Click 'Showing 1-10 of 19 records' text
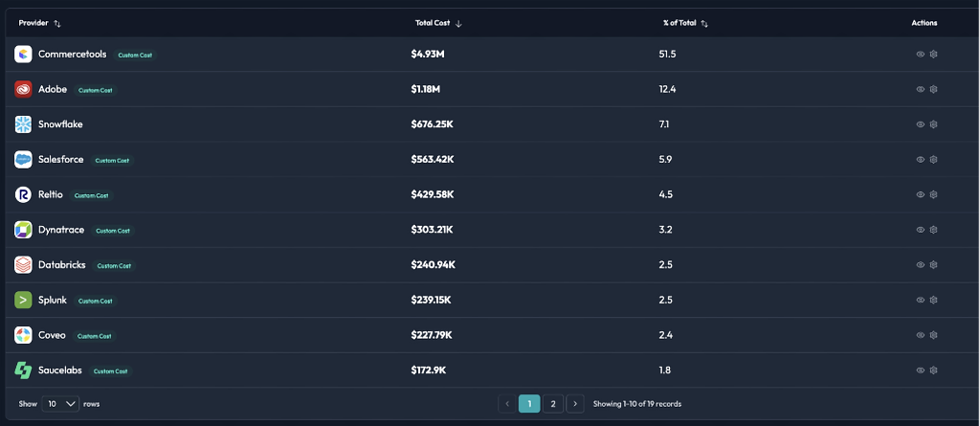 point(636,404)
